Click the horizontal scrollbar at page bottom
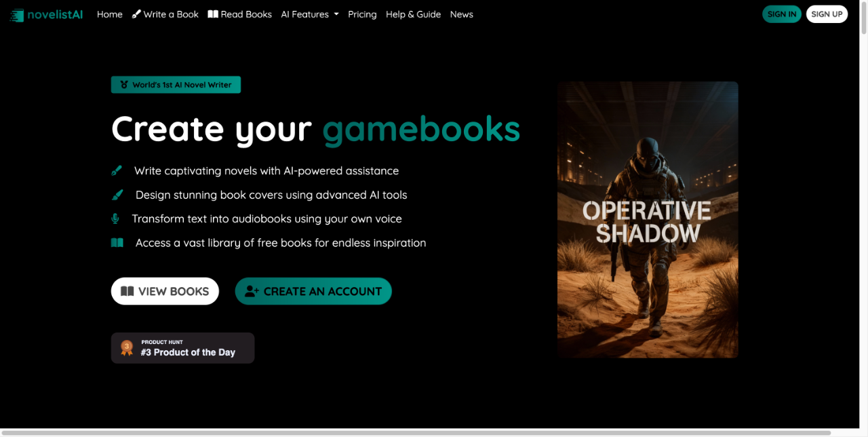 click(415, 432)
